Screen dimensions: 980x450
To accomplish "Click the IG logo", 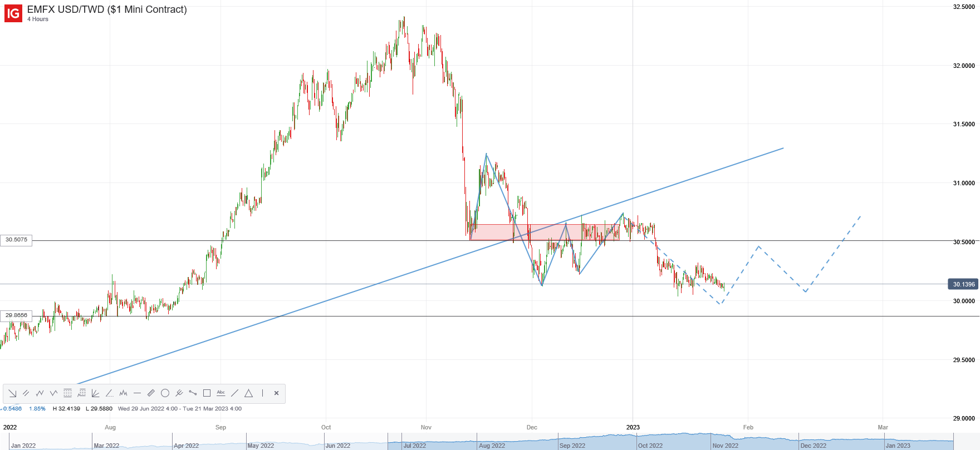I will [13, 13].
